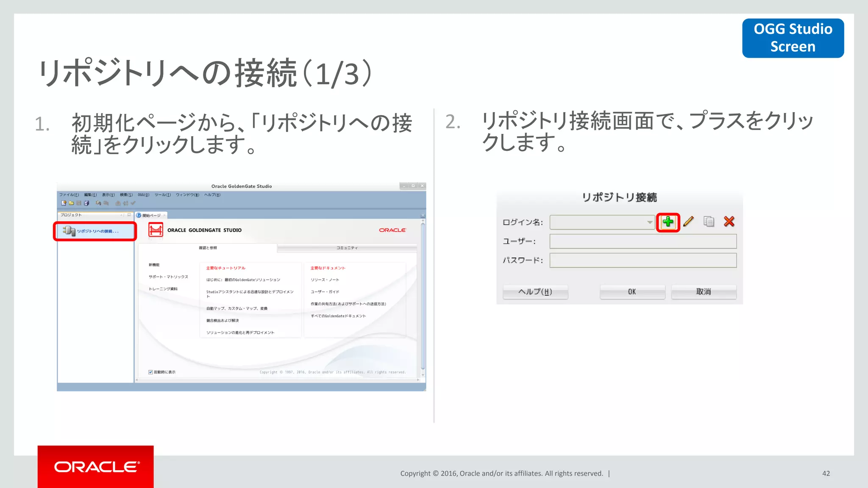Screen dimensions: 868x488
Task: Open the ログイン名 combo box dropdown
Action: pyautogui.click(x=649, y=222)
